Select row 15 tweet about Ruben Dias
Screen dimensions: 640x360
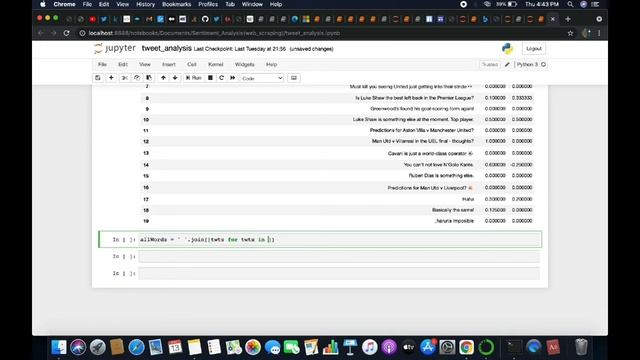point(441,176)
